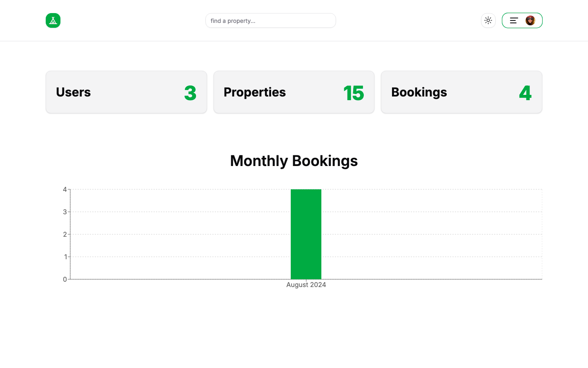This screenshot has width=588, height=368.
Task: Focus the find a property search field
Action: [271, 20]
